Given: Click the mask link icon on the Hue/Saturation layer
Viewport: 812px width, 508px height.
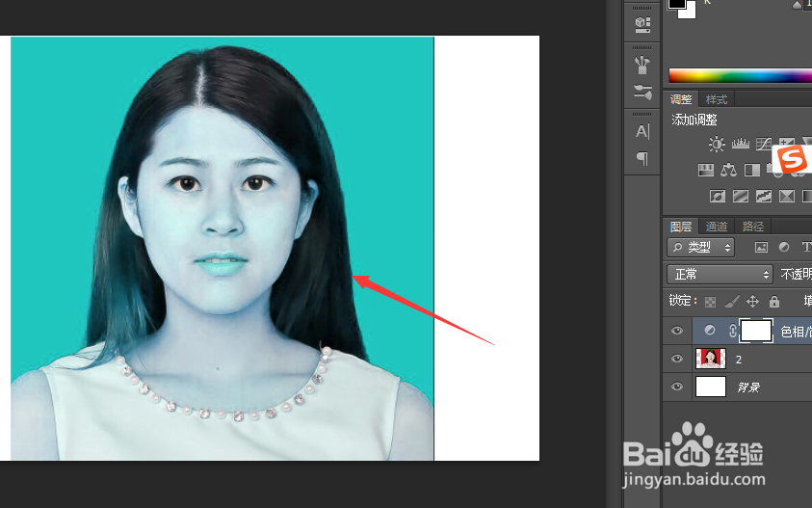Looking at the screenshot, I should tap(733, 331).
